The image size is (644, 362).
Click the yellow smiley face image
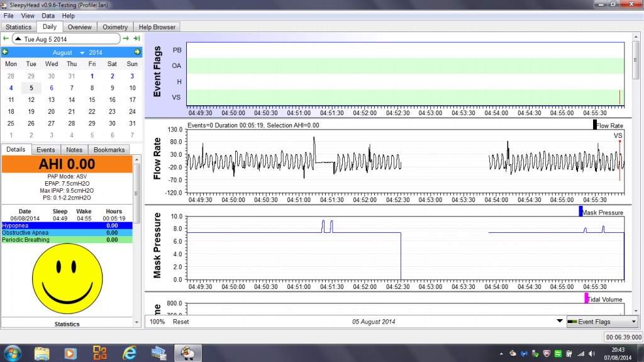[x=67, y=278]
